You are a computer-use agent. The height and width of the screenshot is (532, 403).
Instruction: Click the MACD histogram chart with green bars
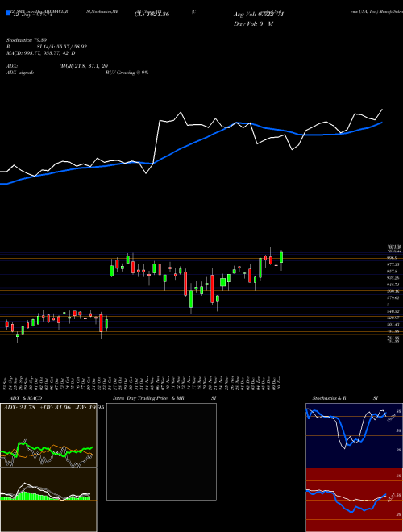pos(48,500)
